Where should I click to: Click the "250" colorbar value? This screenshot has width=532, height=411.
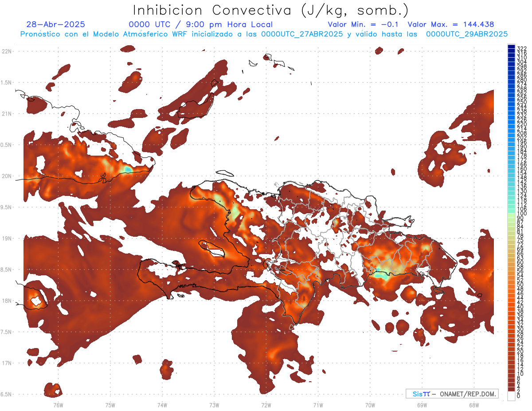coord(521,102)
